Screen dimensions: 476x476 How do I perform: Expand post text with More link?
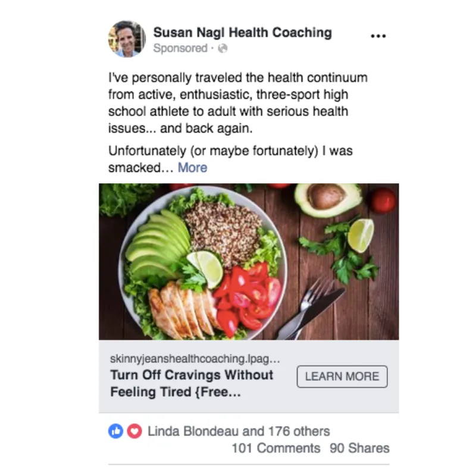click(192, 168)
